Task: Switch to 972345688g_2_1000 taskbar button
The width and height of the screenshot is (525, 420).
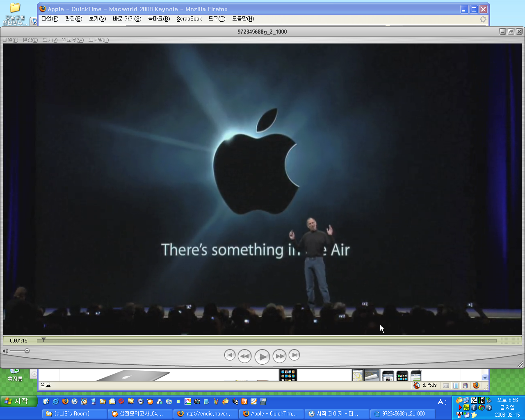Action: tap(402, 414)
